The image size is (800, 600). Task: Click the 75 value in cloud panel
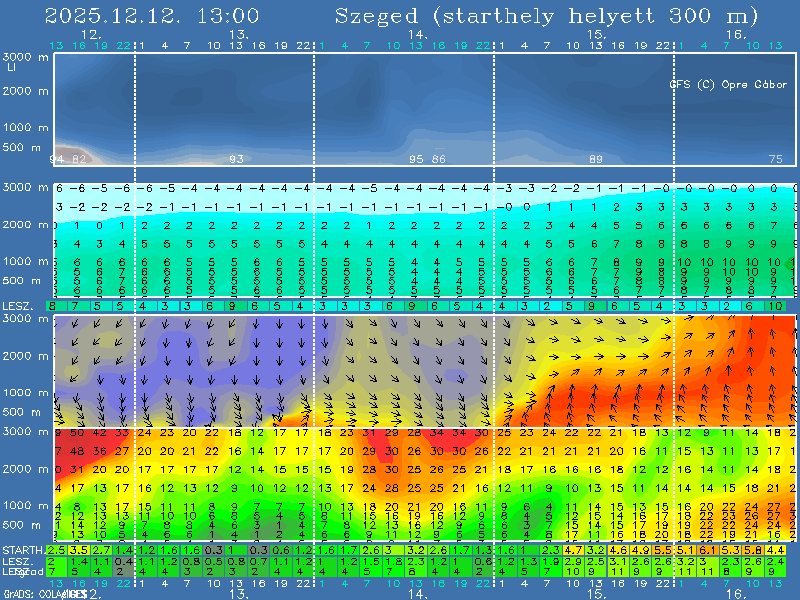click(x=776, y=159)
